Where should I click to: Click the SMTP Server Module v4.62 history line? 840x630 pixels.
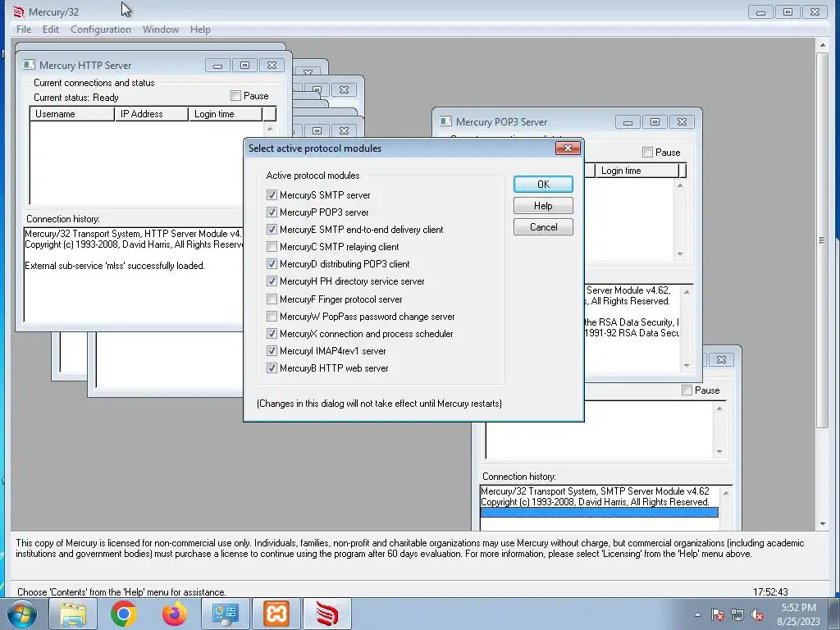coord(595,491)
